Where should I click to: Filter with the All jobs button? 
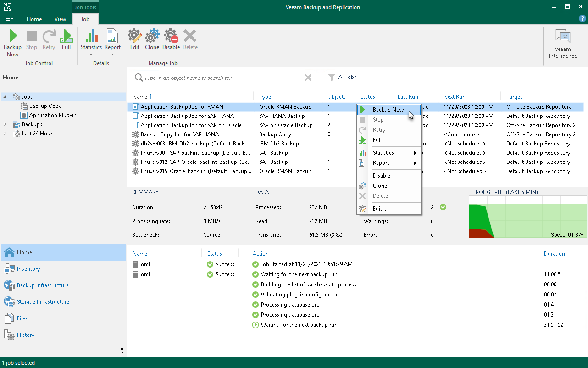click(x=342, y=78)
